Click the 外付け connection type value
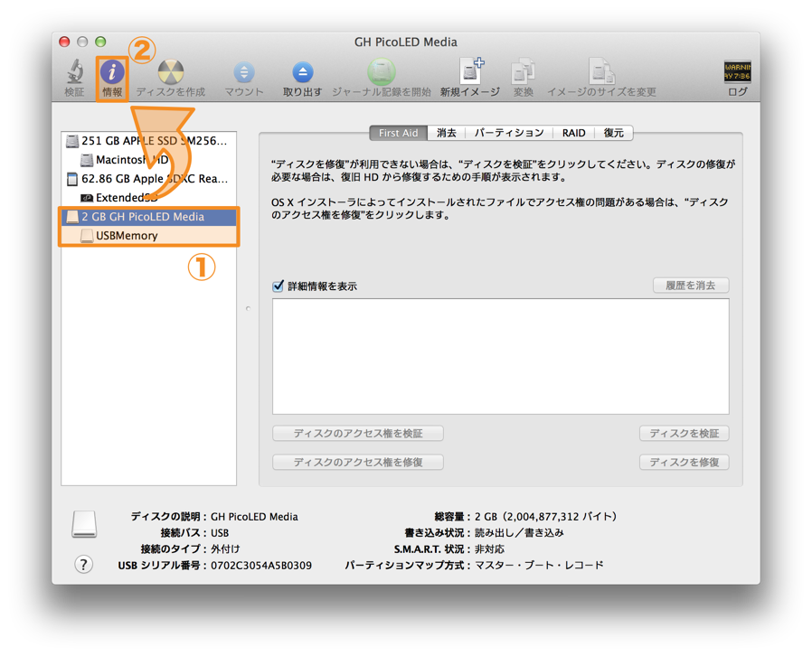 pyautogui.click(x=225, y=548)
